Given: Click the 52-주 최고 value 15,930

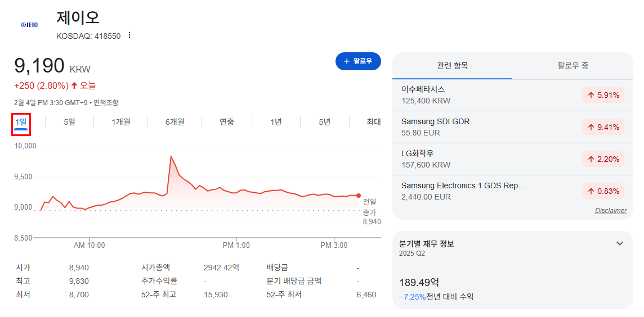Looking at the screenshot, I should pyautogui.click(x=216, y=295).
